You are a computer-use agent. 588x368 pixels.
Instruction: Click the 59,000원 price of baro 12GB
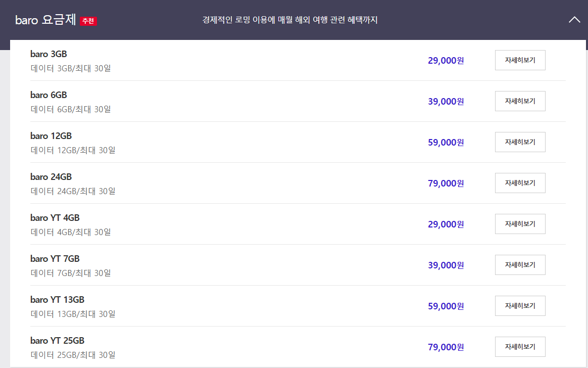pyautogui.click(x=445, y=142)
